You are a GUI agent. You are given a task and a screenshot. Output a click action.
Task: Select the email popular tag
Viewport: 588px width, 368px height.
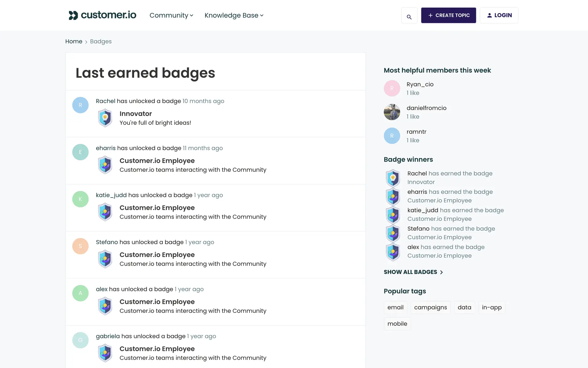coord(395,307)
